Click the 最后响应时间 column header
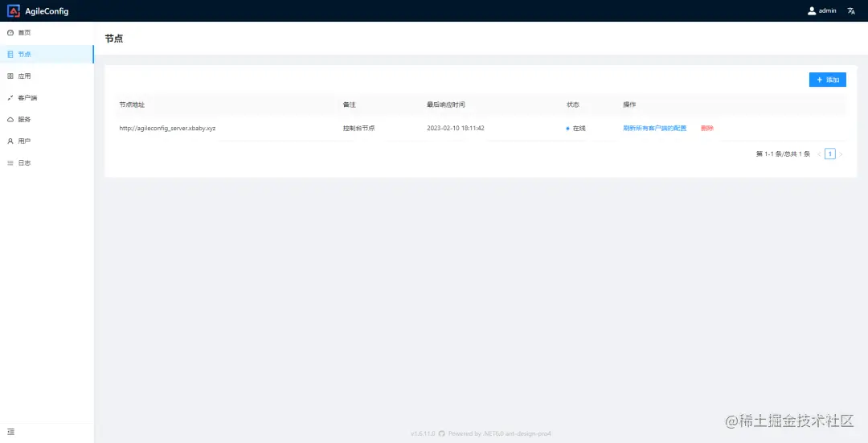This screenshot has width=868, height=443. pyautogui.click(x=445, y=105)
